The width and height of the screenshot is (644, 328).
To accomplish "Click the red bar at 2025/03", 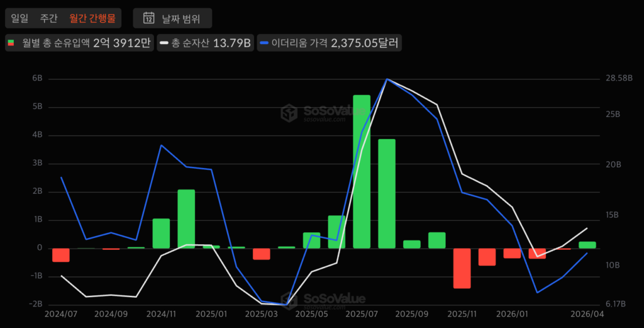I will (262, 253).
